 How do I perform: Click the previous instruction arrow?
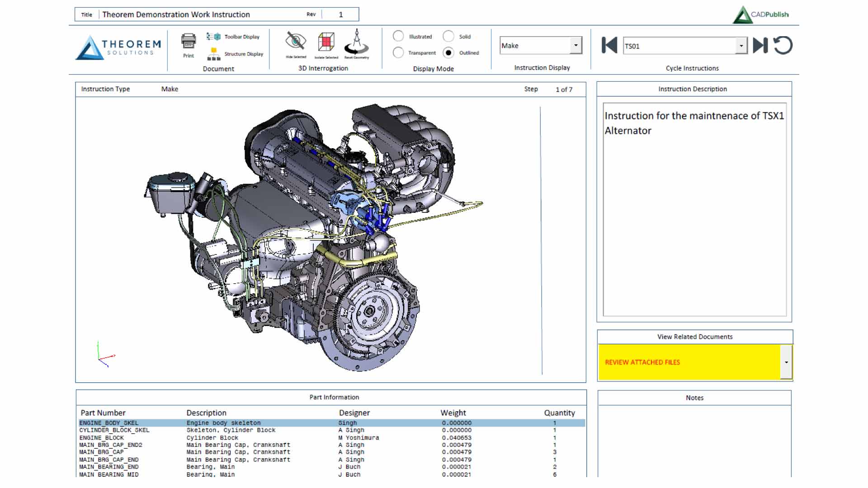point(609,45)
